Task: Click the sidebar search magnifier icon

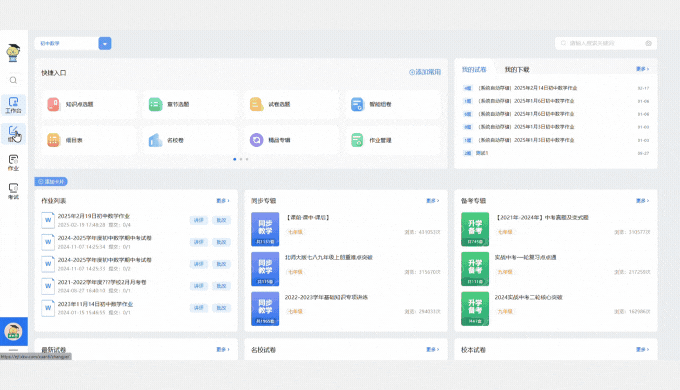Action: (x=13, y=80)
